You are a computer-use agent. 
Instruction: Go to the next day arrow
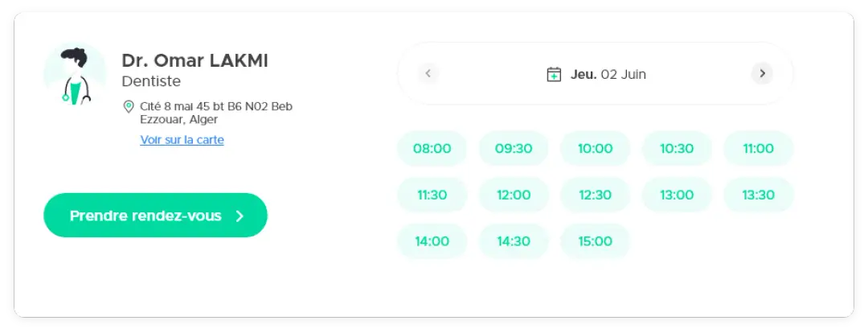pyautogui.click(x=762, y=74)
